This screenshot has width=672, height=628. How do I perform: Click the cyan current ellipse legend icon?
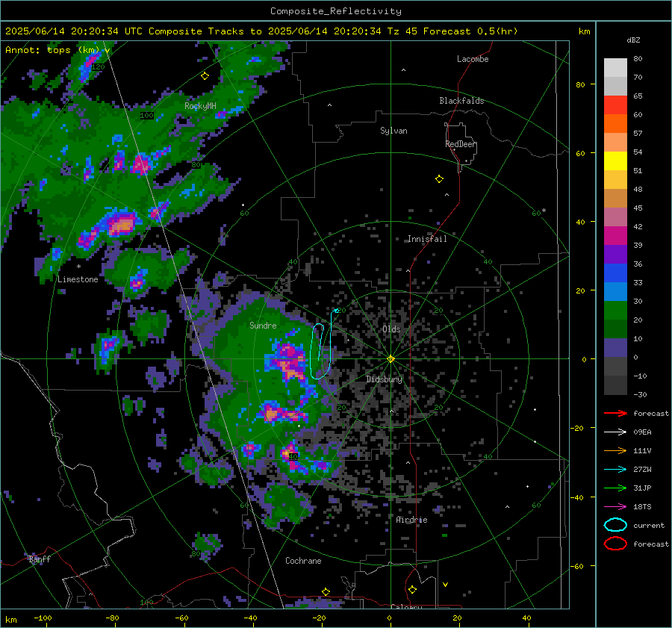pos(615,525)
